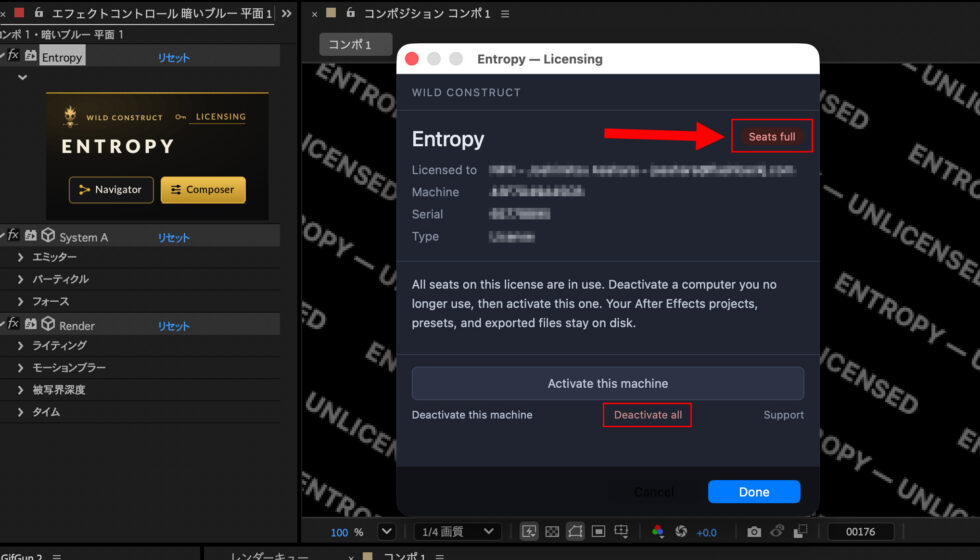Viewport: 980px width, 560px height.
Task: Open the preset icon beside the Render effect
Action: [31, 324]
